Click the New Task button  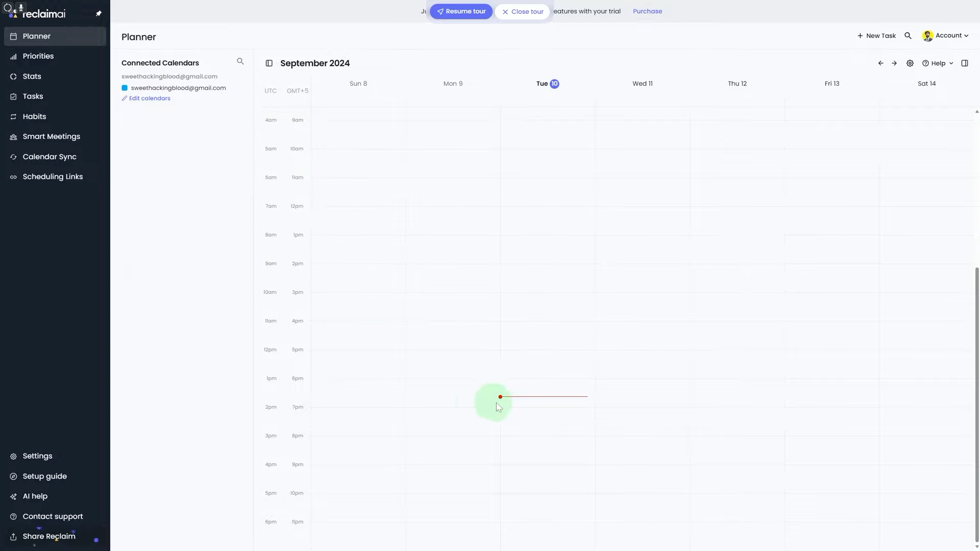tap(877, 36)
